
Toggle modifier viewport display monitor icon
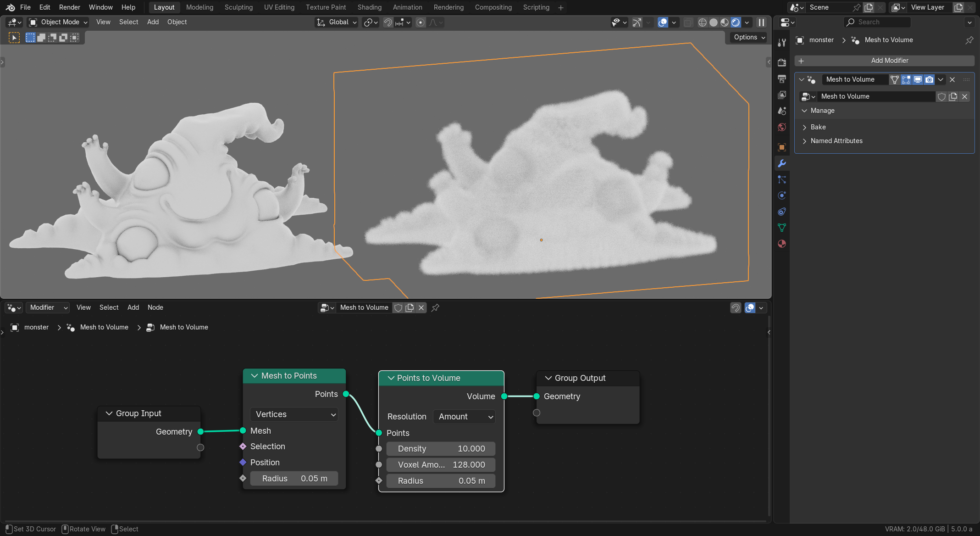point(918,80)
